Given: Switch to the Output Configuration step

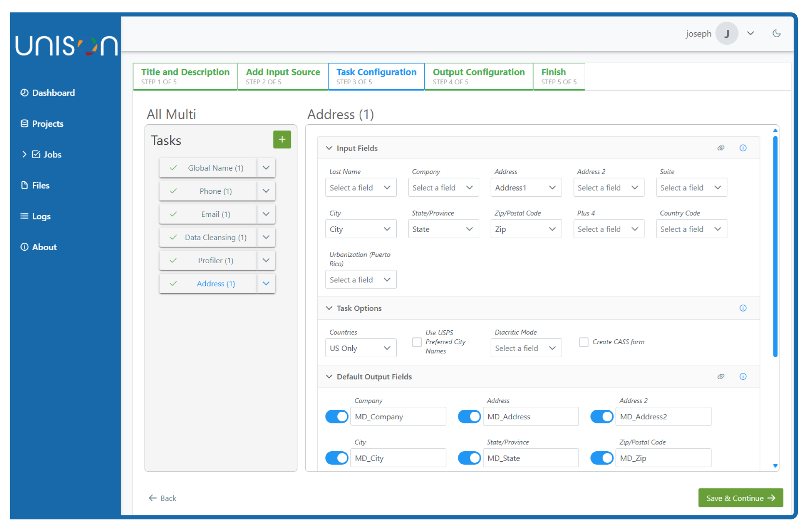Looking at the screenshot, I should point(479,76).
